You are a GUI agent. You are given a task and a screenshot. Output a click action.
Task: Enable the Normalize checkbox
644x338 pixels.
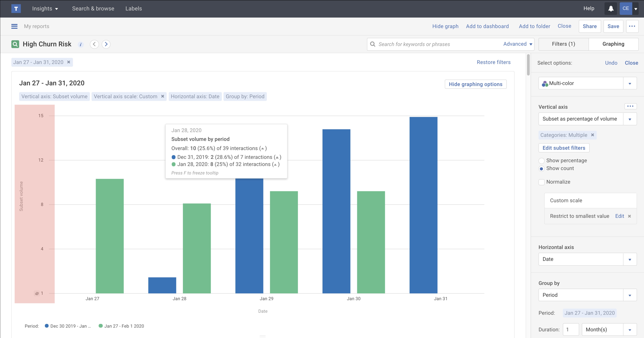[x=542, y=182]
